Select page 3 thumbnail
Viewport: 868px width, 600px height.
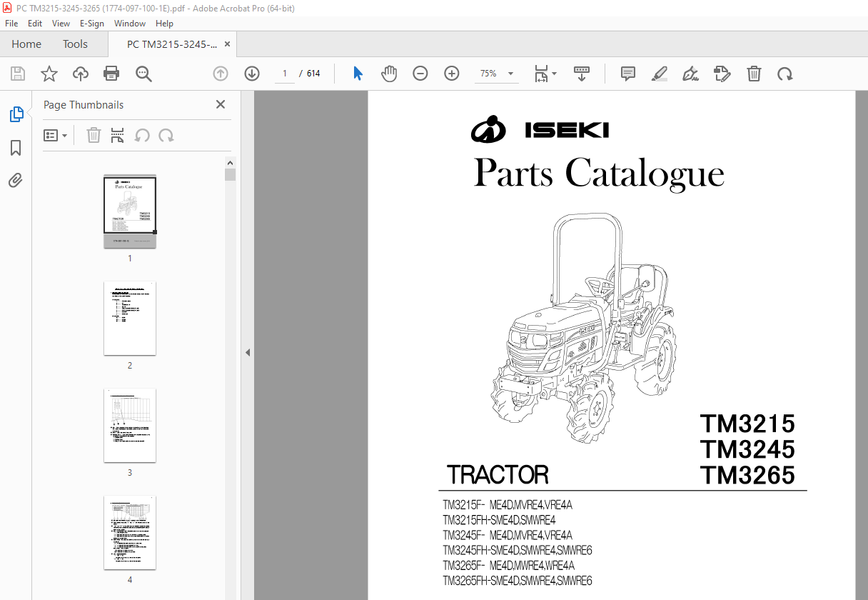130,426
